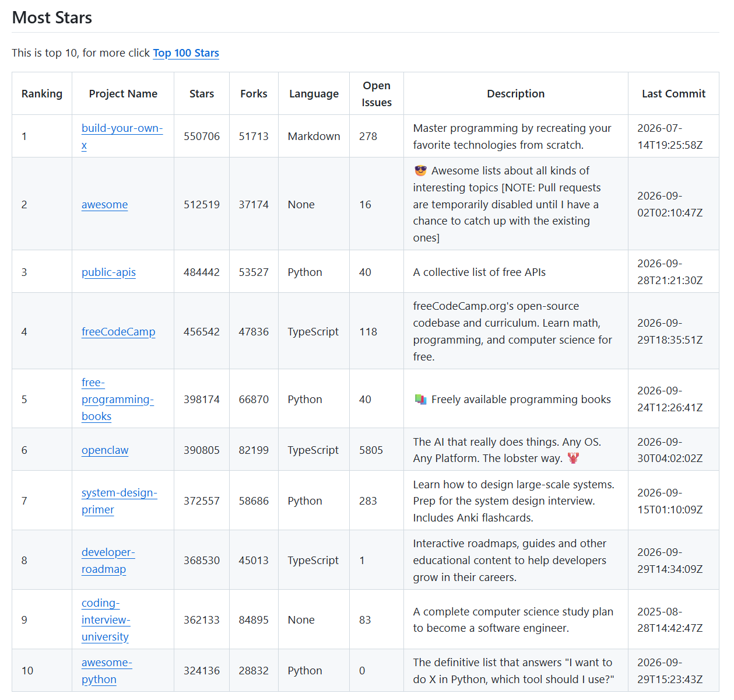
Task: Open the awesome-python project link
Action: pyautogui.click(x=107, y=671)
